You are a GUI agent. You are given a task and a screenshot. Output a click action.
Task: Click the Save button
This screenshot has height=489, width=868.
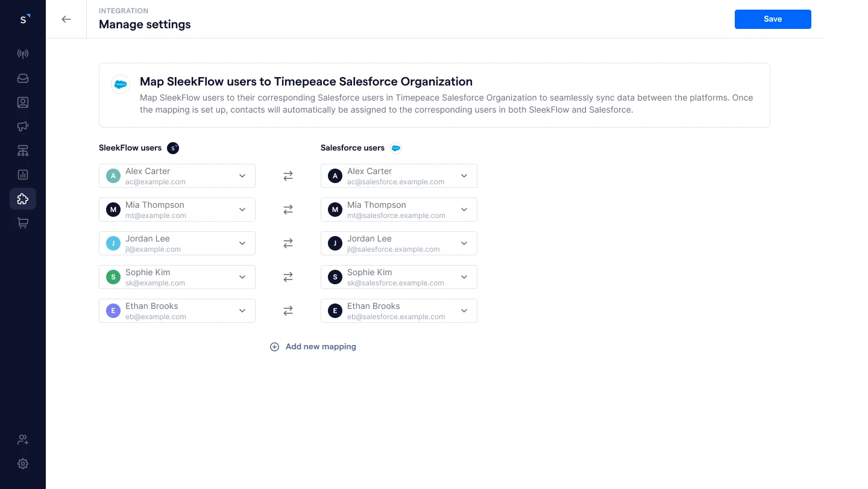pyautogui.click(x=773, y=19)
